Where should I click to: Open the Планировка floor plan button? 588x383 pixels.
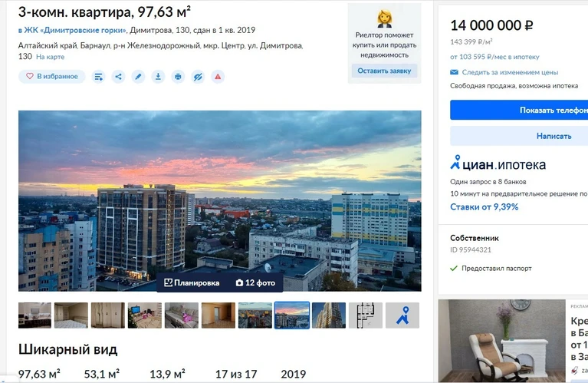192,282
